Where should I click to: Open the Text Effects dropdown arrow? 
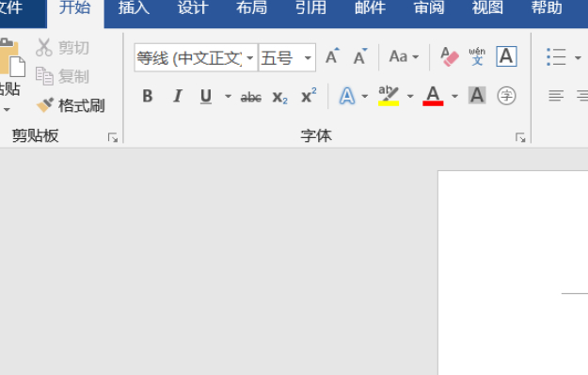click(x=364, y=96)
